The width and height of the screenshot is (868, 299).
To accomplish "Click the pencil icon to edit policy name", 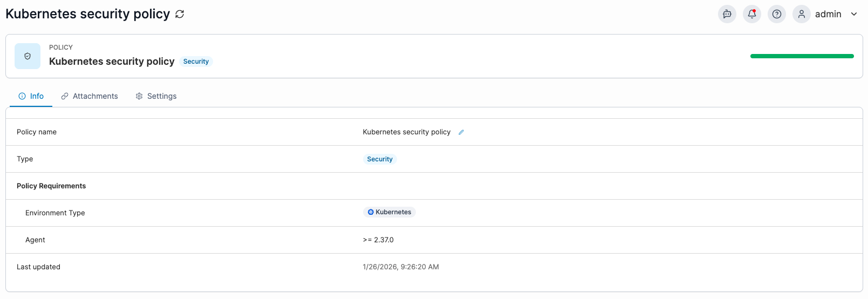I will click(x=461, y=132).
